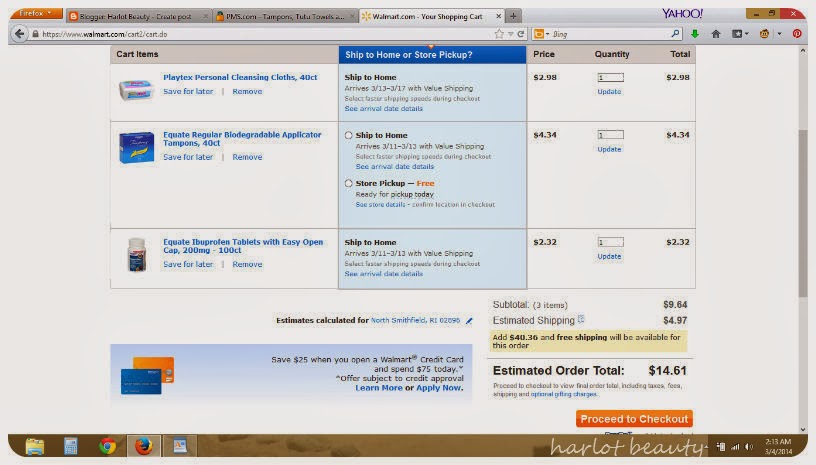This screenshot has height=465, width=816.
Task: Remove Equate Ibuprofen from cart
Action: tap(247, 265)
